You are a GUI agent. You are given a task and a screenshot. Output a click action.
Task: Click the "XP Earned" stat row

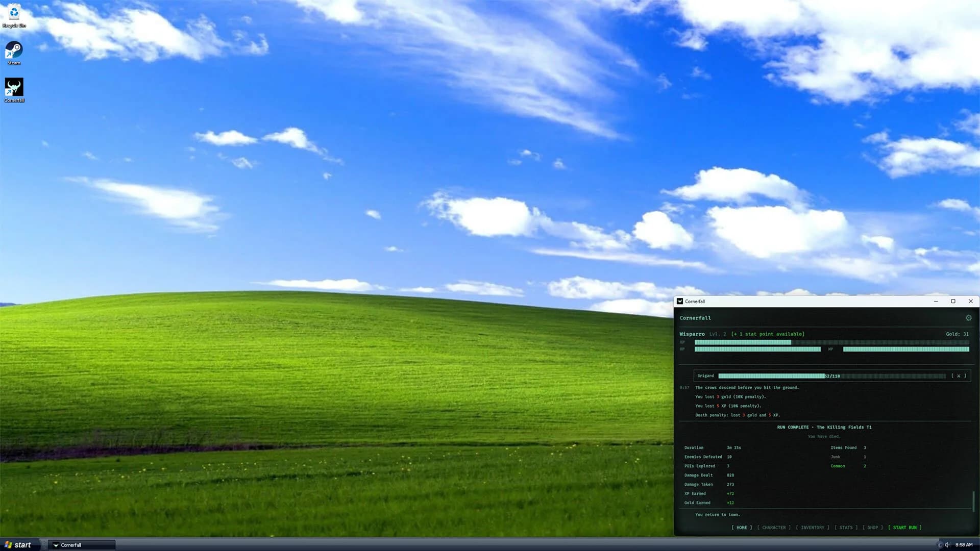point(709,494)
